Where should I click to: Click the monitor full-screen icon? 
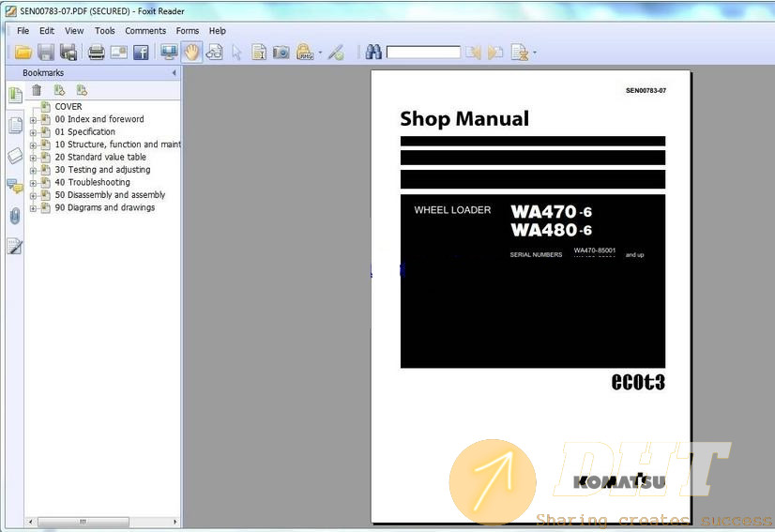tap(169, 52)
